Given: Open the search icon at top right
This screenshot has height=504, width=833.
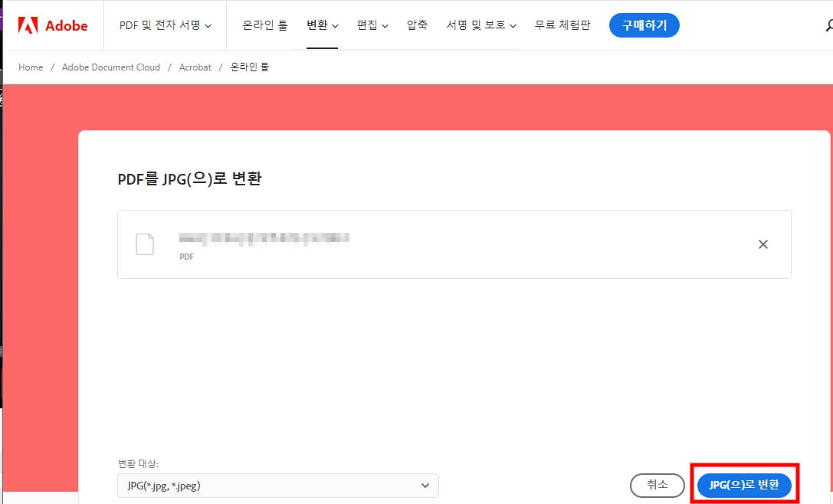Looking at the screenshot, I should pos(829,25).
